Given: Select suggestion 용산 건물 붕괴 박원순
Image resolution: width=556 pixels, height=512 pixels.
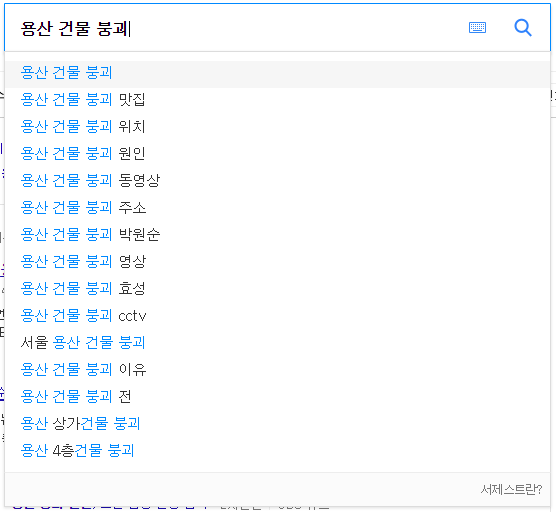Looking at the screenshot, I should 277,234.
